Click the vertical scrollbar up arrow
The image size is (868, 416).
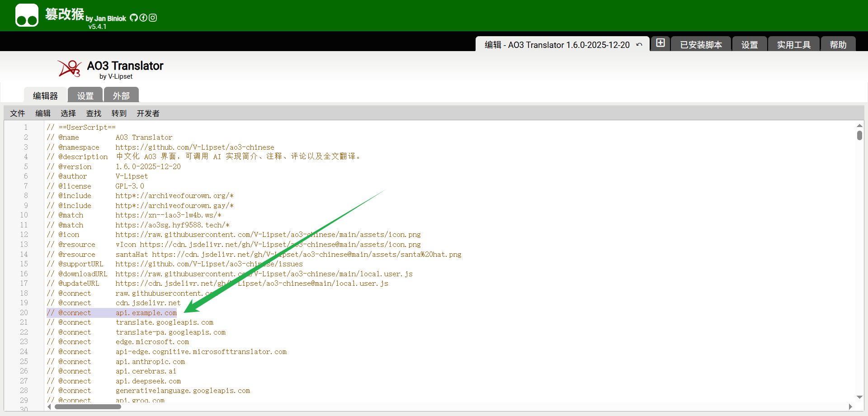859,126
